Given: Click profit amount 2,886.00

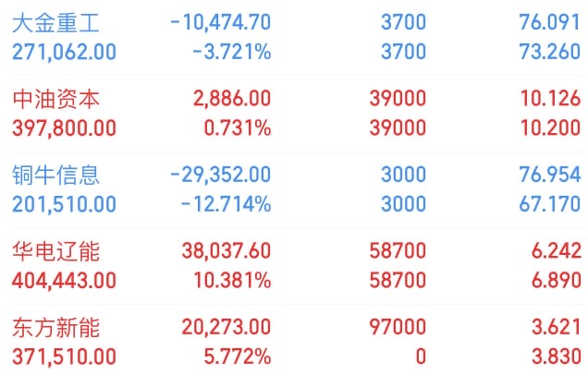Looking at the screenshot, I should click(x=232, y=98).
